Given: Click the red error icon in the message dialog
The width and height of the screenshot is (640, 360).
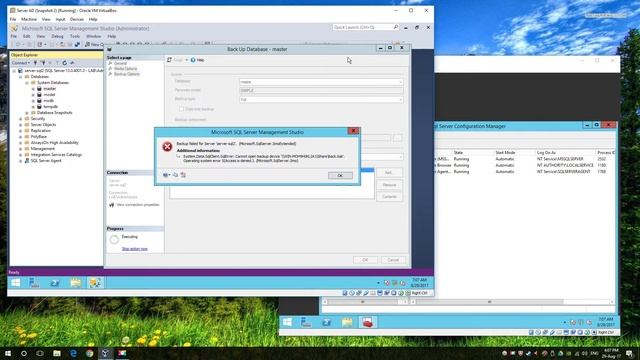Looking at the screenshot, I should click(167, 147).
